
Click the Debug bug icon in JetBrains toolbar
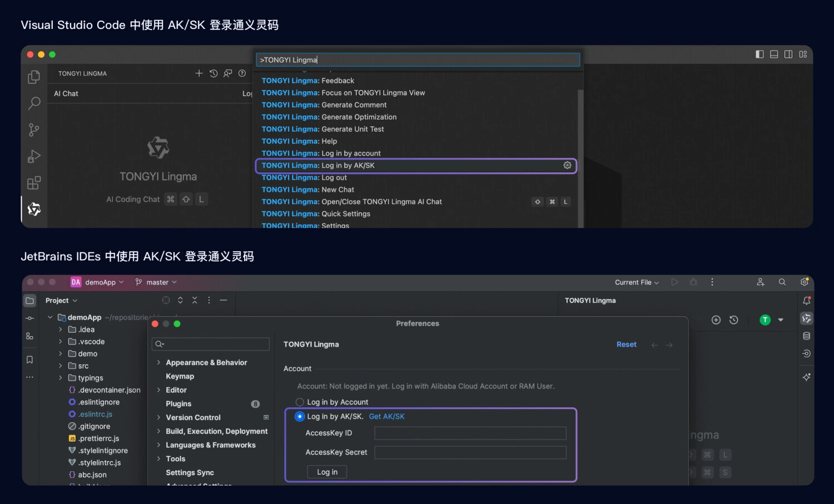pyautogui.click(x=693, y=282)
